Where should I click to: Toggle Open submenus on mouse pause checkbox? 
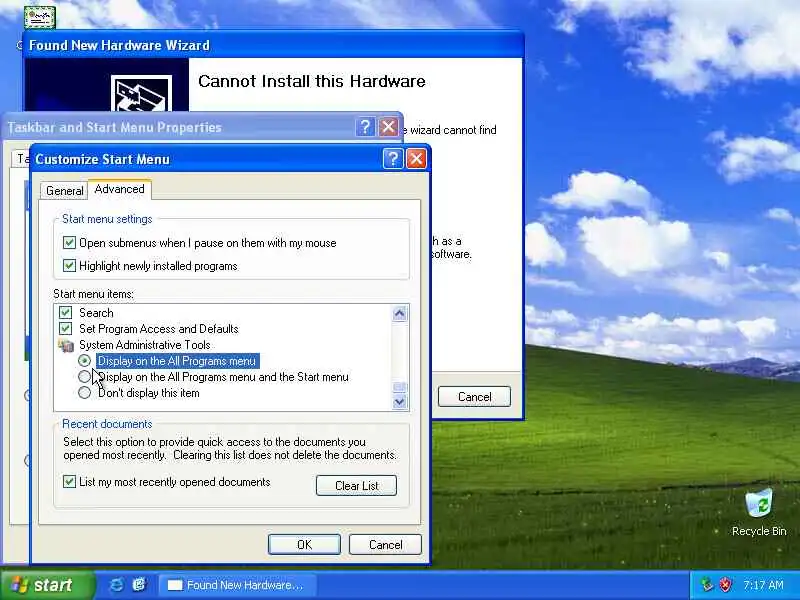point(69,242)
